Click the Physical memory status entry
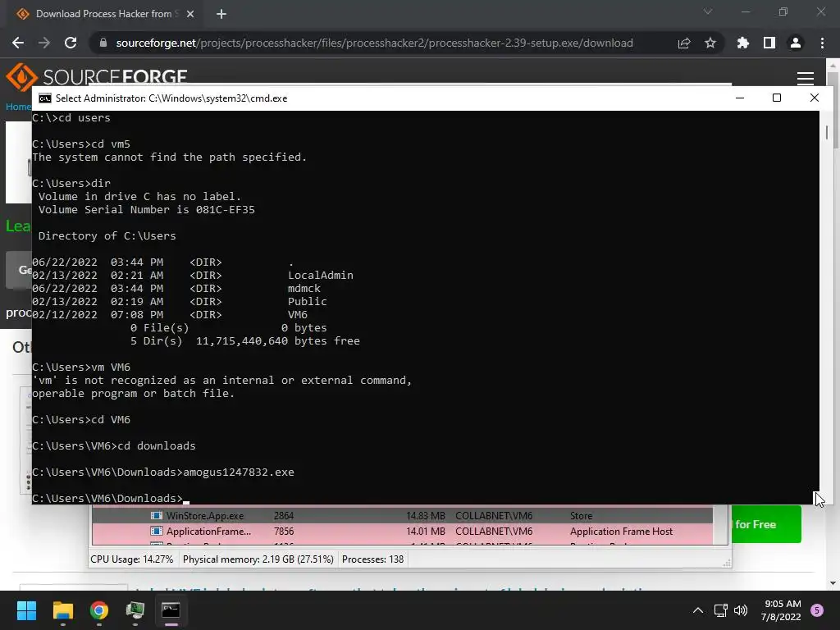Image resolution: width=840 pixels, height=630 pixels. point(258,559)
